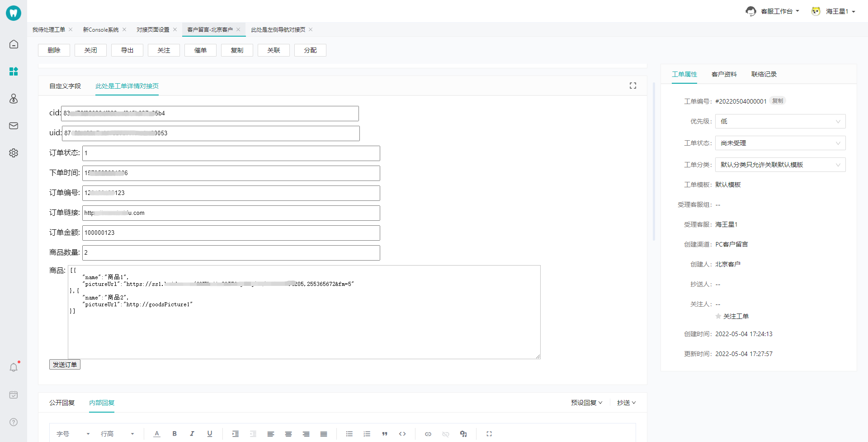Insert bulleted list in reply editor

pyautogui.click(x=349, y=434)
